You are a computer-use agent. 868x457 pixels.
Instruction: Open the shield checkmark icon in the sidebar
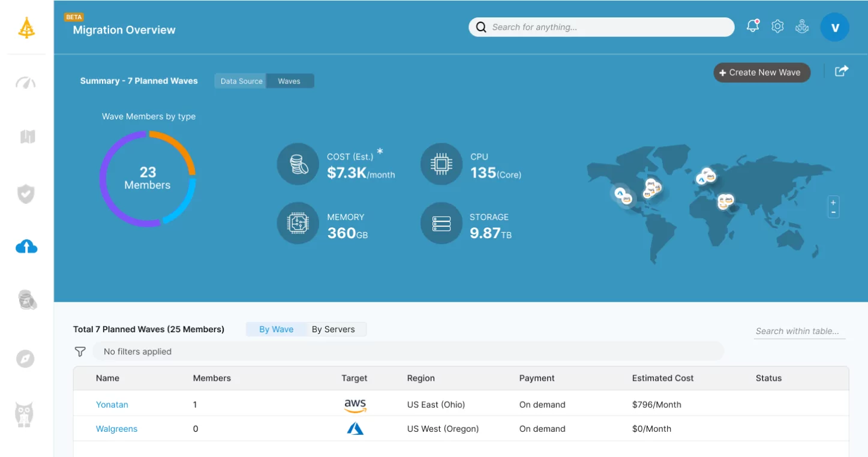point(26,194)
